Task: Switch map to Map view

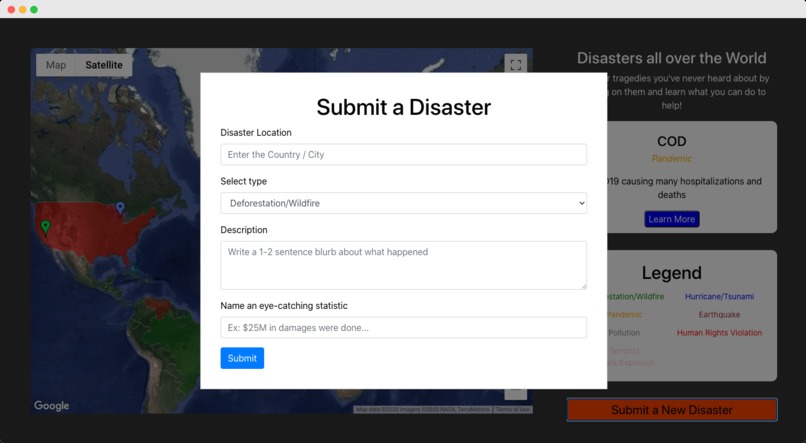Action: coord(56,65)
